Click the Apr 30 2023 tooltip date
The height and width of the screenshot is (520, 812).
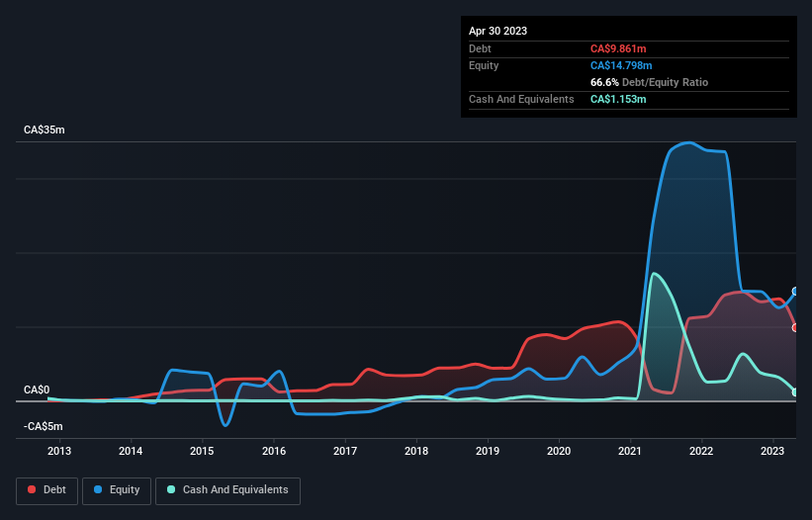497,31
